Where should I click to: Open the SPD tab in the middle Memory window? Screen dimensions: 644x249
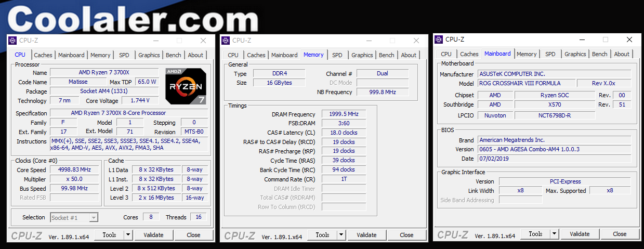click(337, 55)
